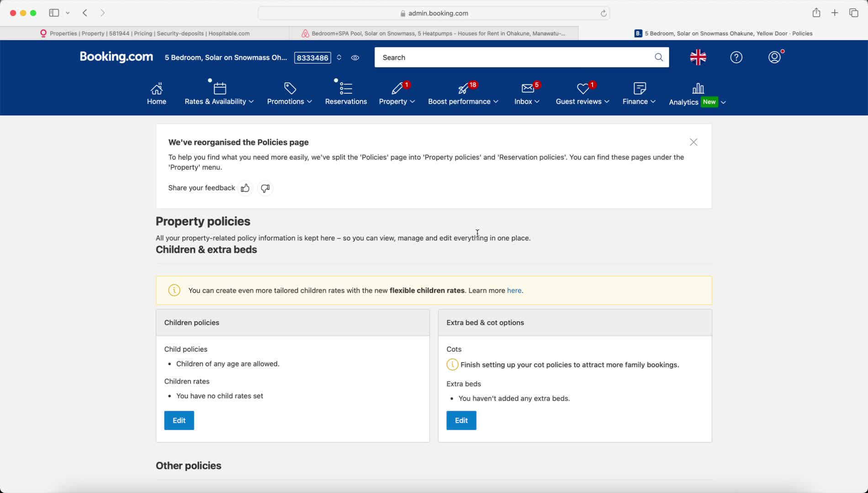Reload the page in Safari
The height and width of the screenshot is (493, 868).
click(603, 13)
